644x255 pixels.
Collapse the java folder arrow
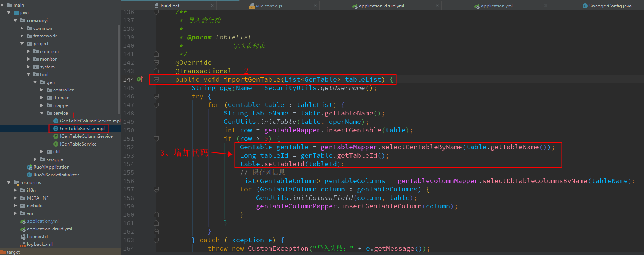9,13
